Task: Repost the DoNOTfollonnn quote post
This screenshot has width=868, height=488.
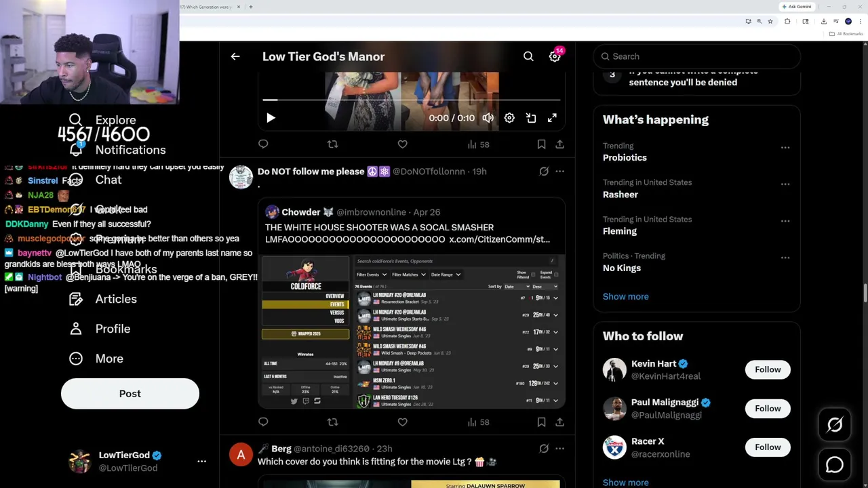Action: 332,422
